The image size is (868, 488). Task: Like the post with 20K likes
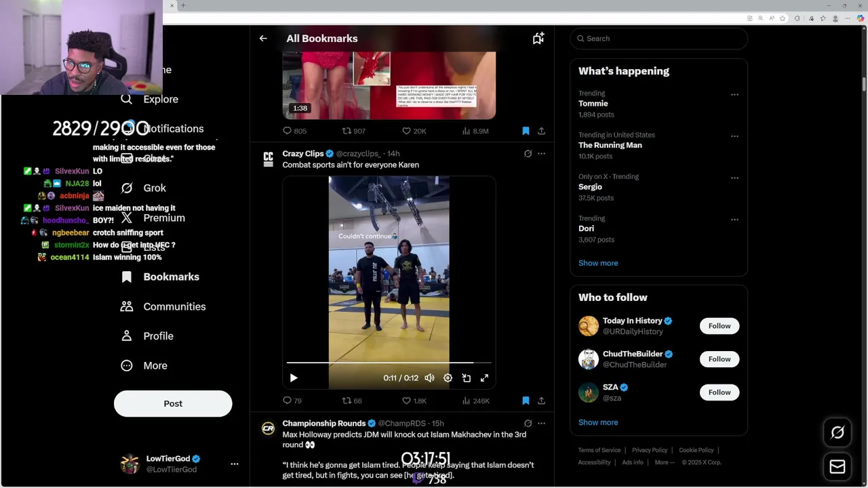[x=414, y=131]
